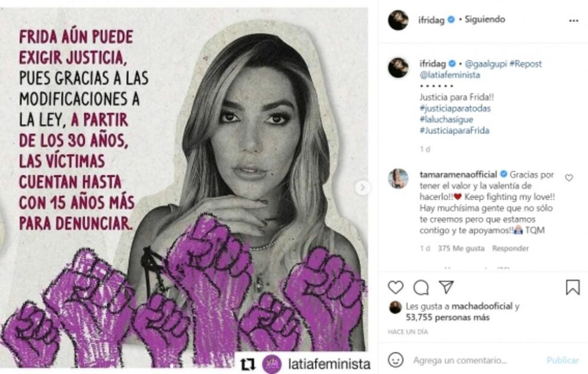Submit comment with Publicar
This screenshot has height=374, width=588.
[x=563, y=361]
